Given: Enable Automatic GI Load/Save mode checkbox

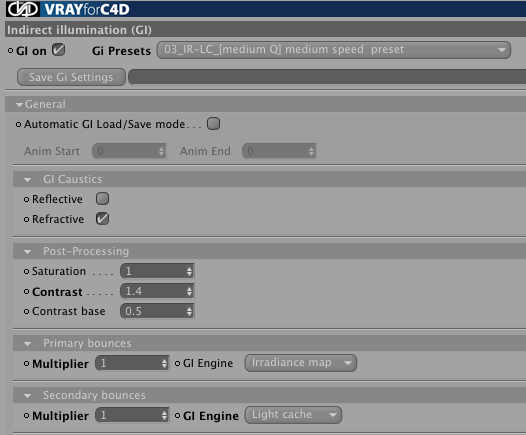Looking at the screenshot, I should coord(213,124).
